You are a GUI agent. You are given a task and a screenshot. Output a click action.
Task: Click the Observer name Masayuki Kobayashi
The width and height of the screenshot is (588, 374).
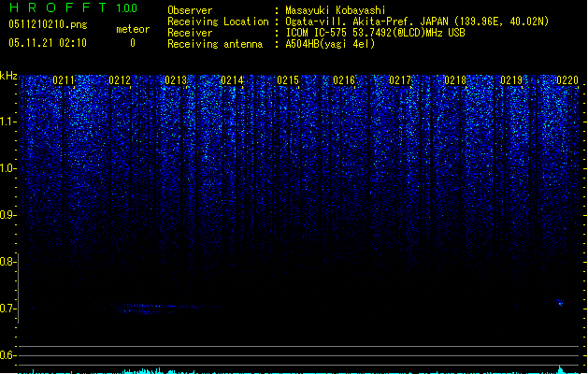(336, 10)
